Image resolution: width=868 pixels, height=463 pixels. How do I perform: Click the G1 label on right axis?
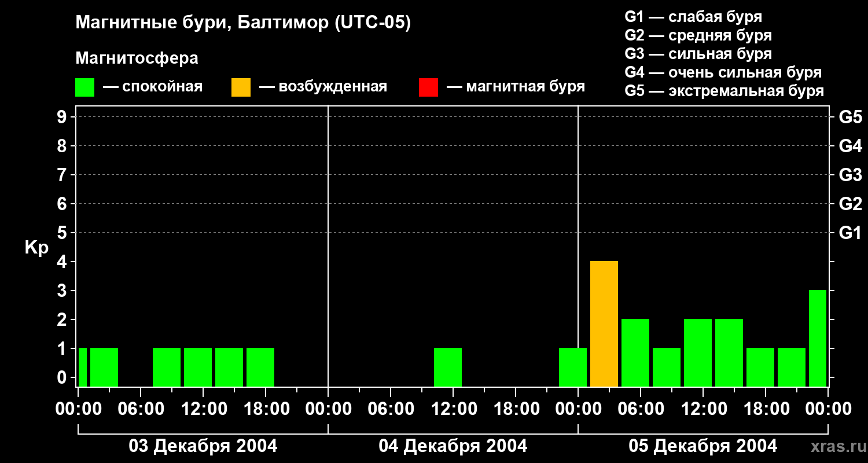tap(850, 233)
